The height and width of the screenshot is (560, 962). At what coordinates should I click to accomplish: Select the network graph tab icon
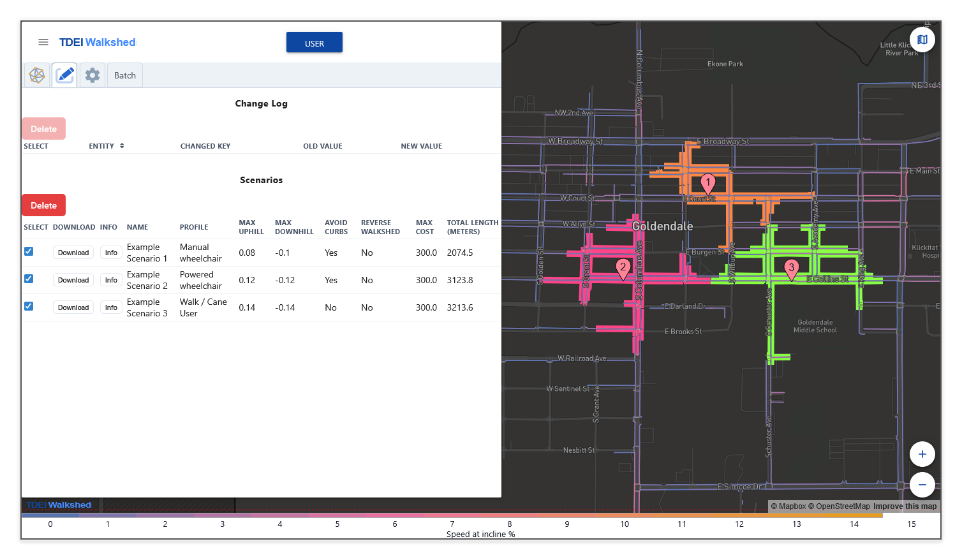37,75
